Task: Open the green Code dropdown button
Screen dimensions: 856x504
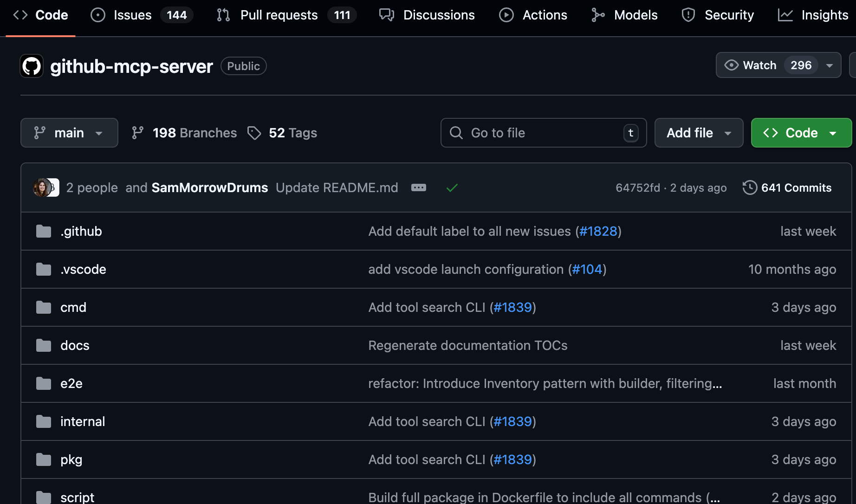Action: point(801,133)
